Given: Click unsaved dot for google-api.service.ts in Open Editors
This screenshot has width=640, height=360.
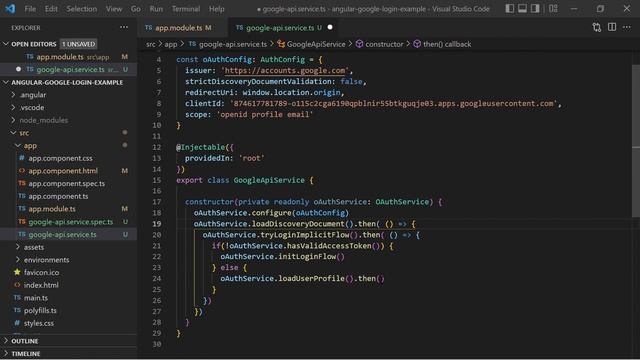Looking at the screenshot, I should (18, 69).
